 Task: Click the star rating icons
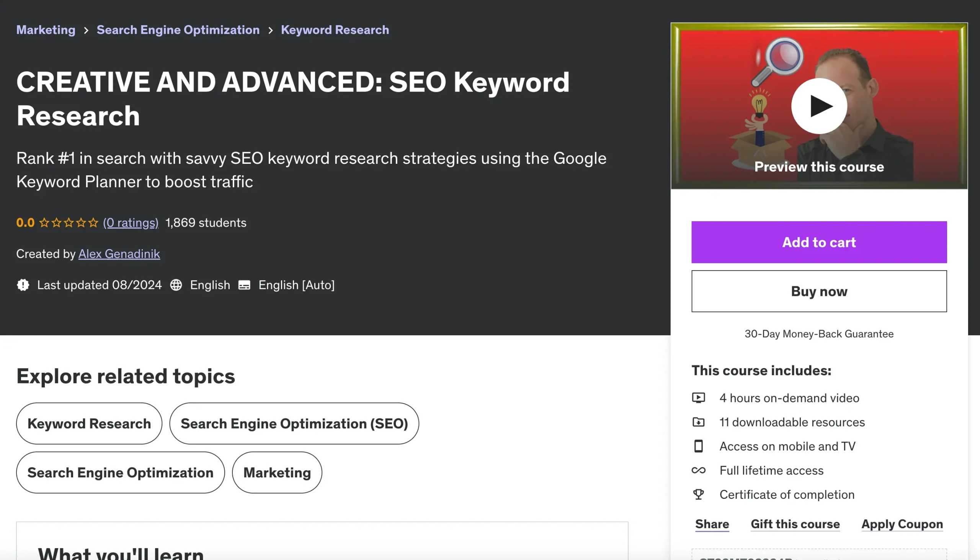tap(69, 223)
